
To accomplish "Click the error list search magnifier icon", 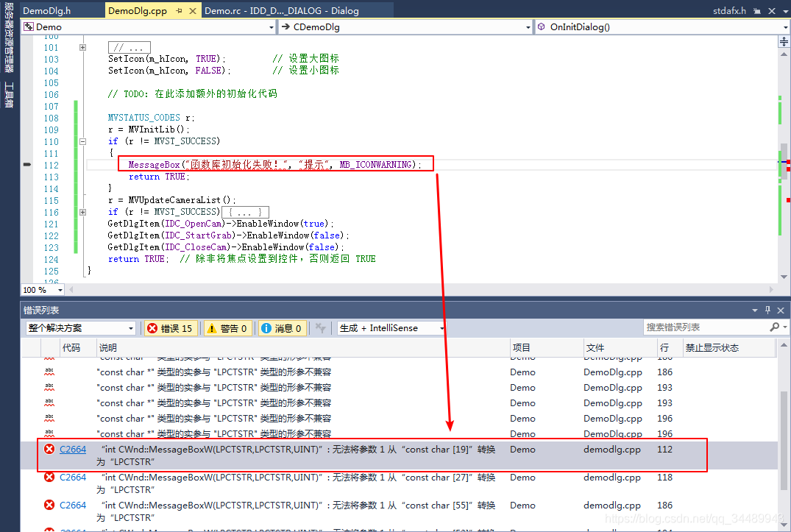I will pos(774,327).
